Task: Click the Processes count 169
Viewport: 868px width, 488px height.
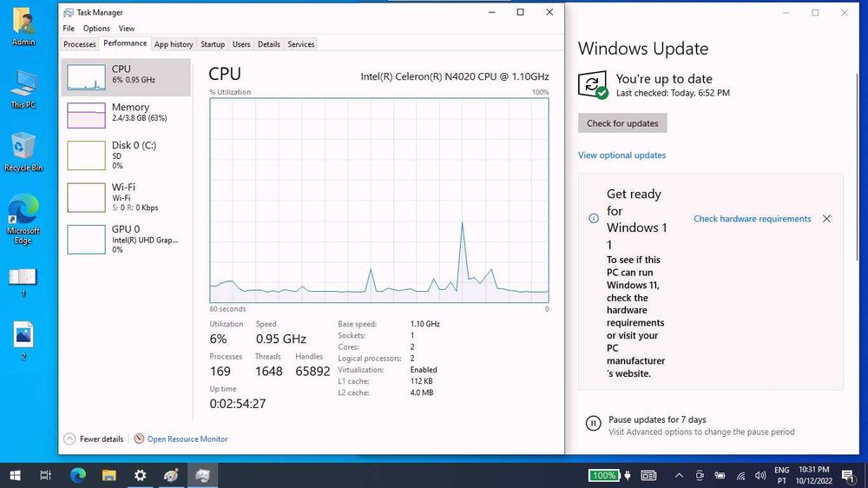Action: (220, 371)
